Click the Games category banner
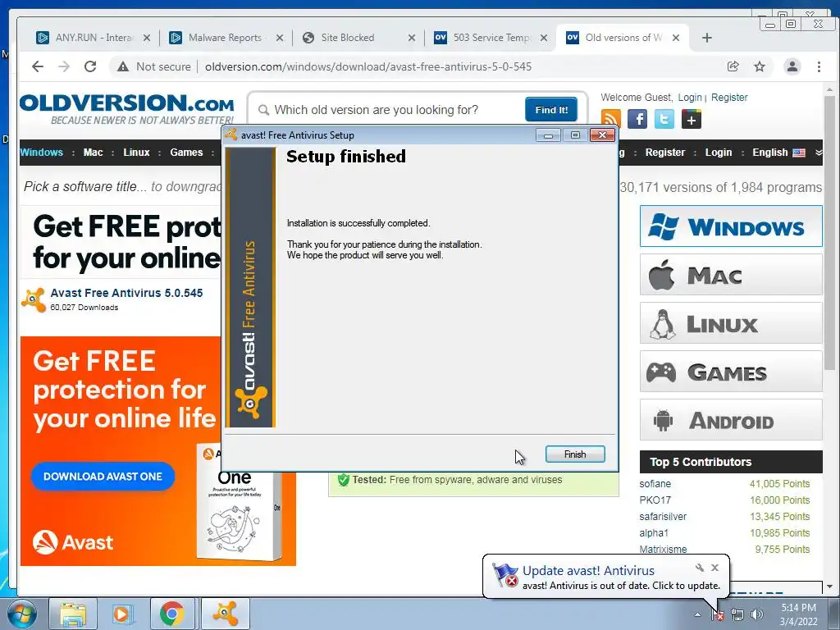The image size is (840, 630). [731, 372]
